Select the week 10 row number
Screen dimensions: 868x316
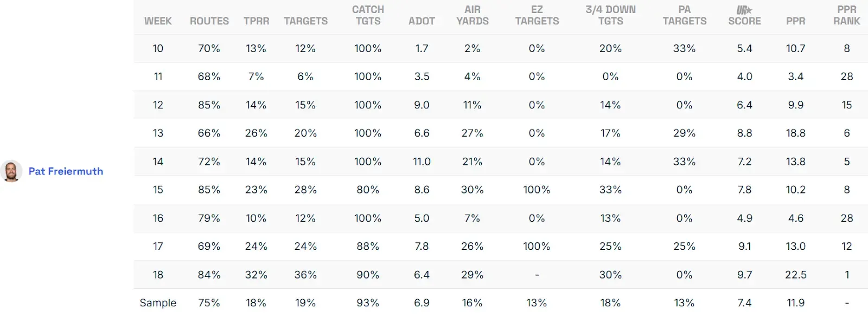click(158, 49)
